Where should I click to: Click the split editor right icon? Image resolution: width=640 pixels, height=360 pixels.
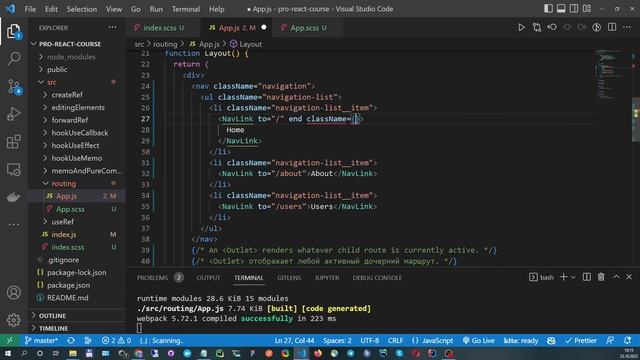click(x=612, y=27)
